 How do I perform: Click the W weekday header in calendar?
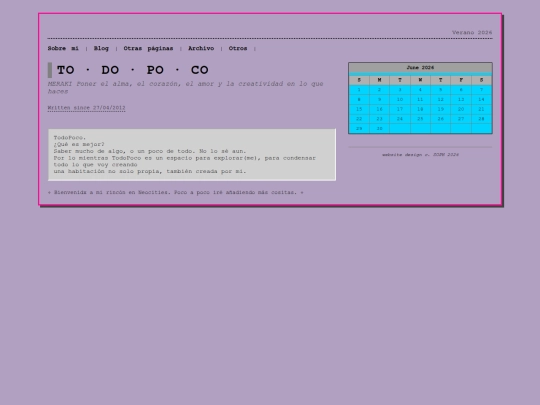420,80
